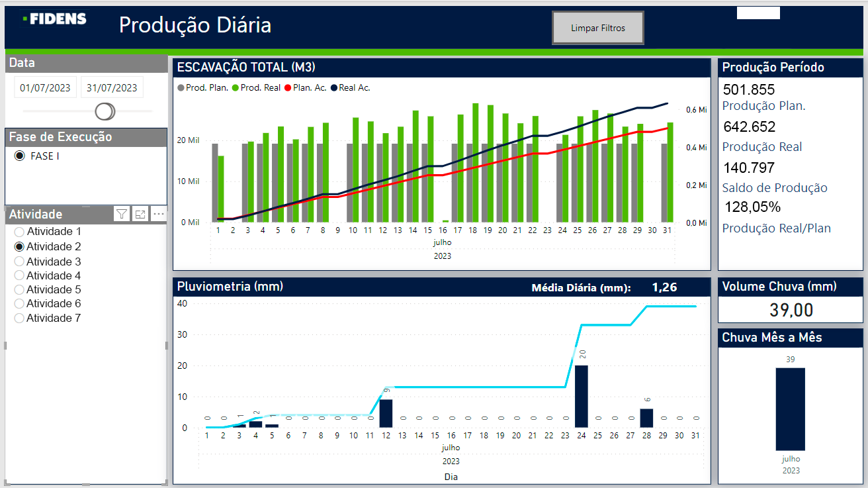This screenshot has height=488, width=868.
Task: Click the 128,05% percentage value
Action: (753, 207)
